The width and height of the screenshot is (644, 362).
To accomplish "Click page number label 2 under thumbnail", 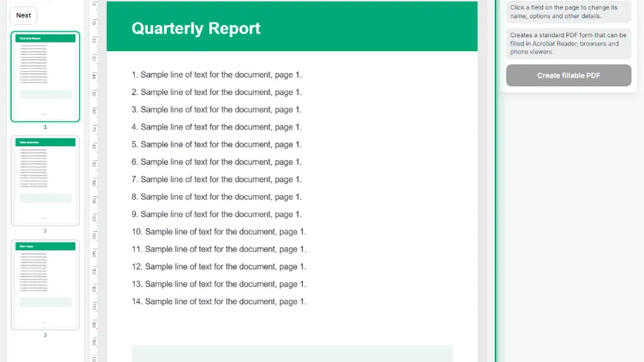I will click(x=45, y=231).
